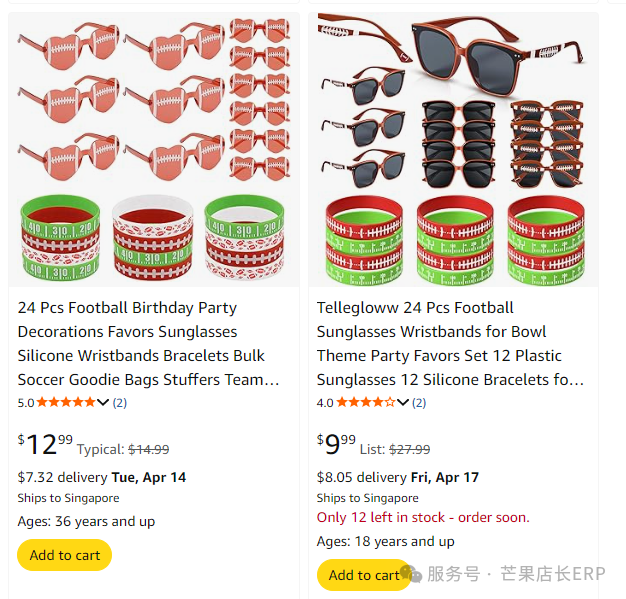Image resolution: width=626 pixels, height=599 pixels.
Task: View the 2 reviews for the Tellegloww product
Action: (419, 403)
